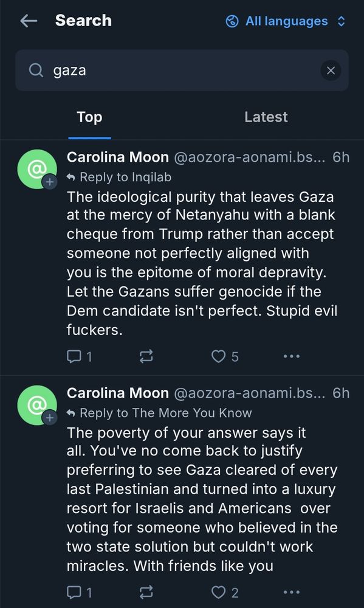Click the globe icon beside All languages
This screenshot has height=608, width=364.
(x=232, y=21)
